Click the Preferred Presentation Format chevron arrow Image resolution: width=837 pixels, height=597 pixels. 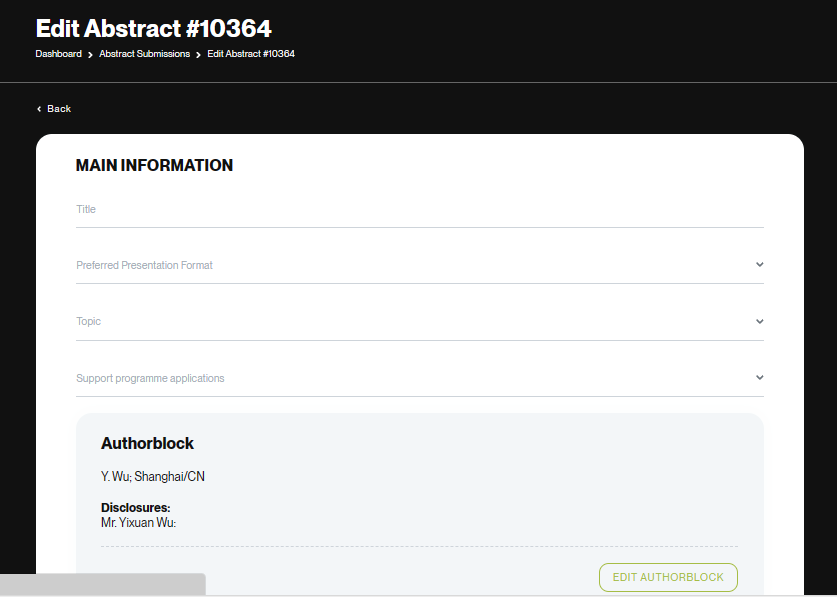(760, 265)
